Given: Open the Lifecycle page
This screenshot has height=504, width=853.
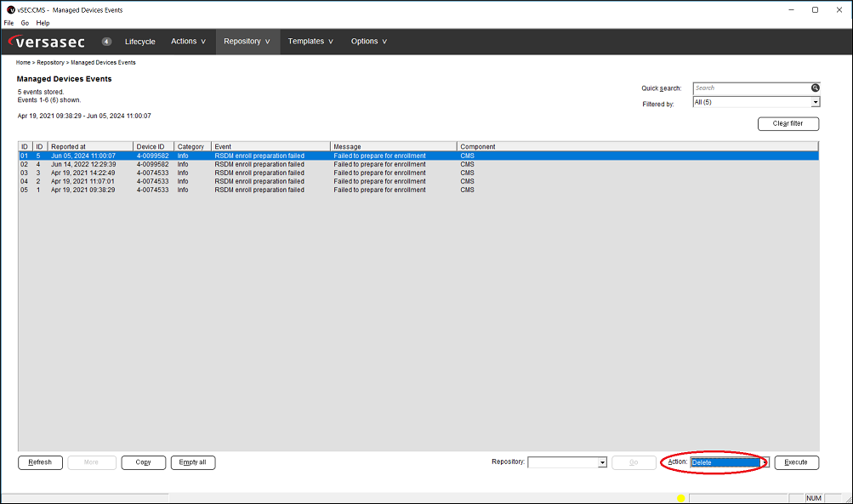Looking at the screenshot, I should 139,42.
